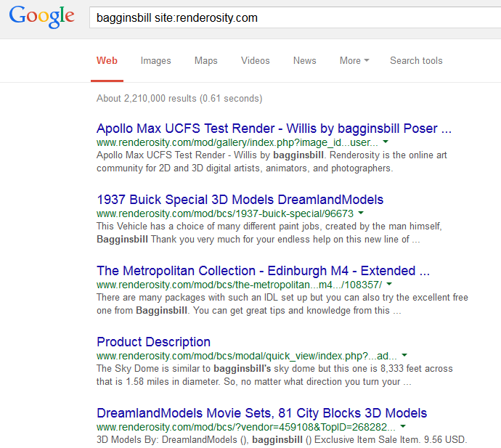Open the News tab

pos(305,61)
